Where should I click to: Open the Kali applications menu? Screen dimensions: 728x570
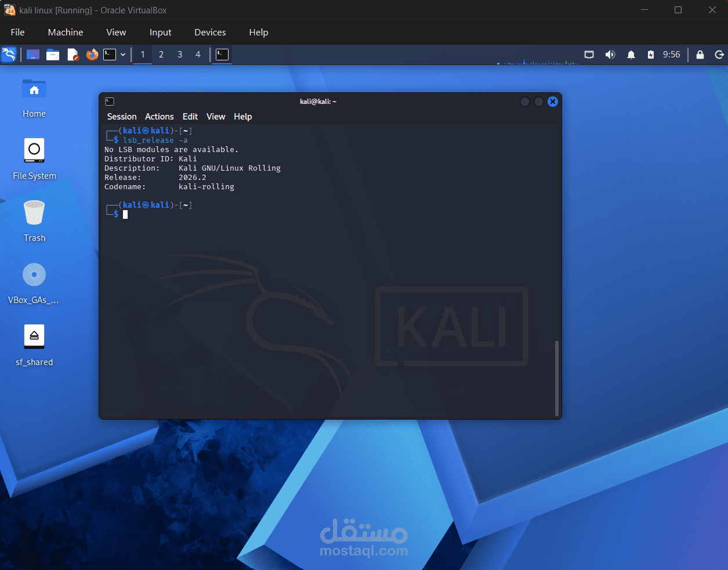(x=9, y=55)
